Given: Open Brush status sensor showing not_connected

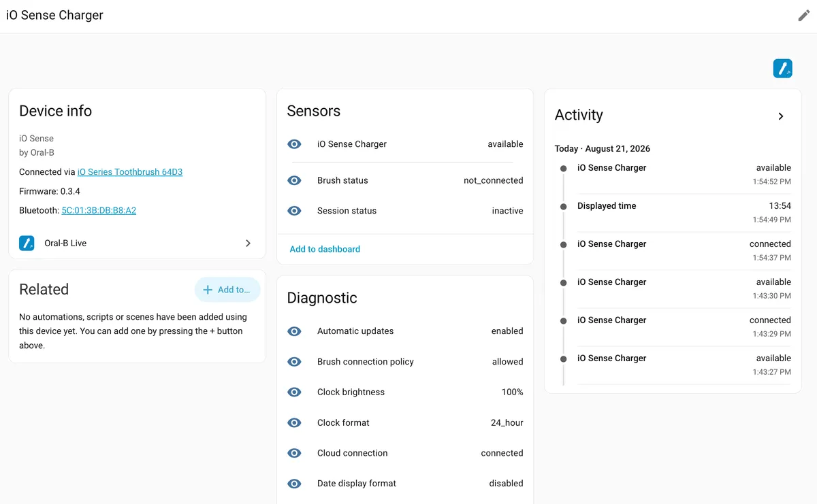Looking at the screenshot, I should pyautogui.click(x=405, y=180).
